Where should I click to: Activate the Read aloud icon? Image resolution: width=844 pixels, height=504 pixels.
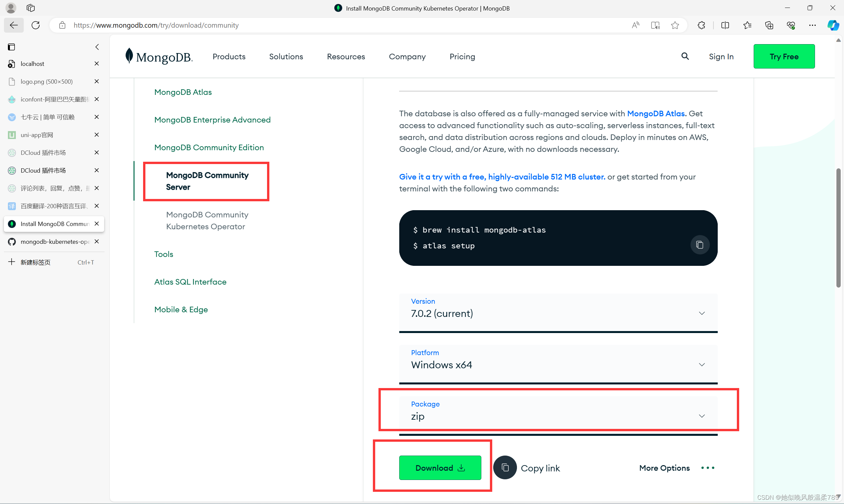coord(635,25)
